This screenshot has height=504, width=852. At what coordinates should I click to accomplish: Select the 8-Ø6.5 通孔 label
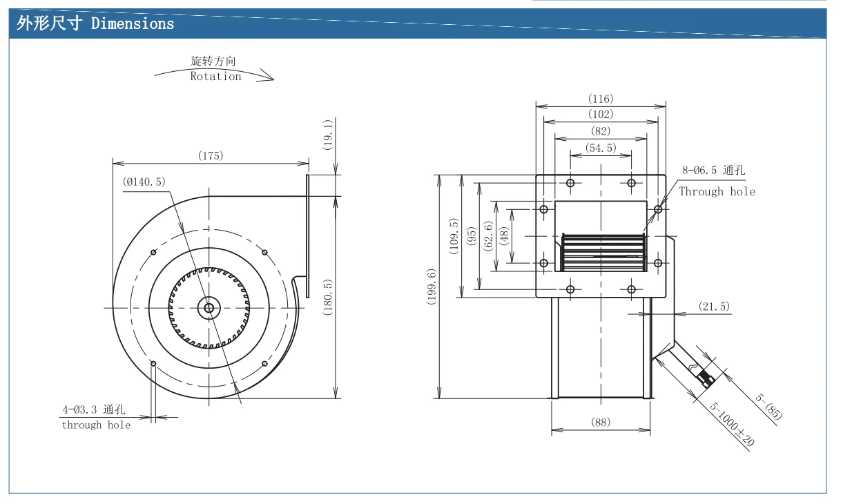pos(714,170)
